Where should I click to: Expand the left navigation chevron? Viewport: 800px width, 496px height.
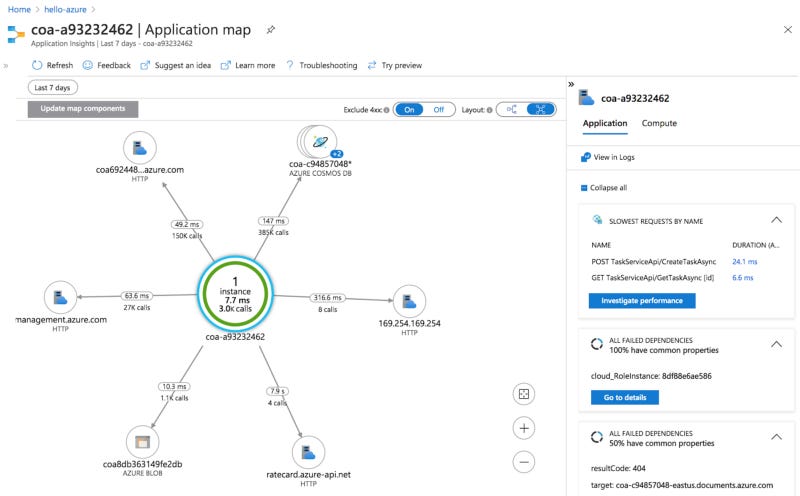(x=6, y=65)
